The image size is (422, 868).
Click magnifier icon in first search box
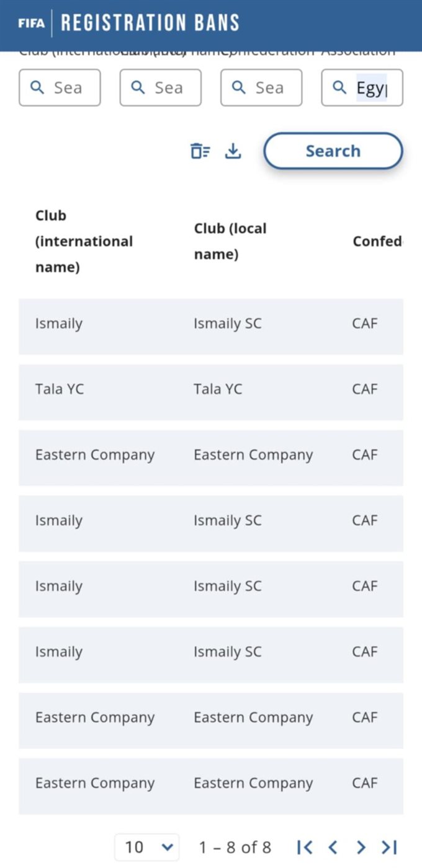pyautogui.click(x=37, y=87)
